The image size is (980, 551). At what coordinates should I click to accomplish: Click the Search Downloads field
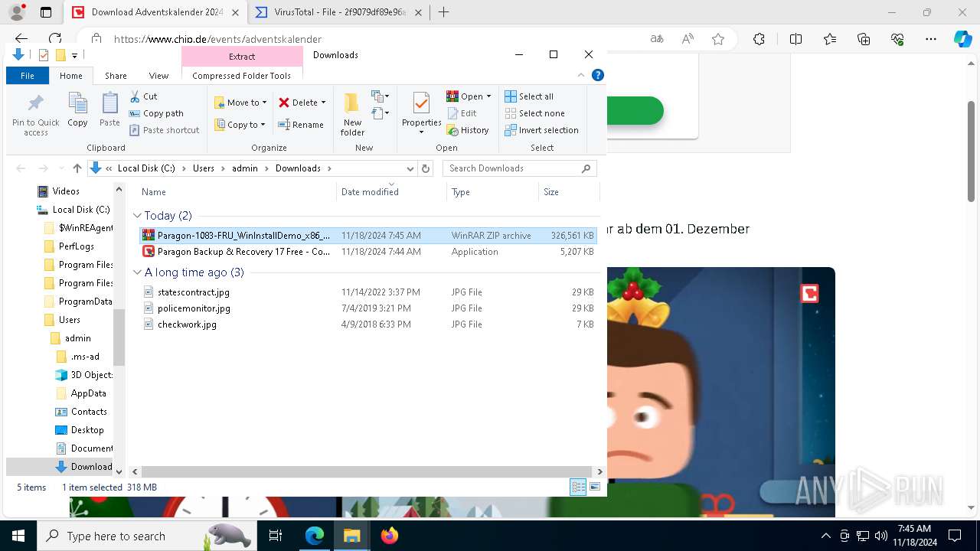point(519,168)
